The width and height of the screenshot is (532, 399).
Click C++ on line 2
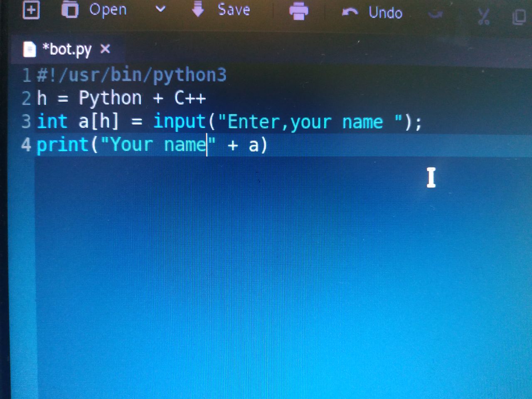pos(190,99)
